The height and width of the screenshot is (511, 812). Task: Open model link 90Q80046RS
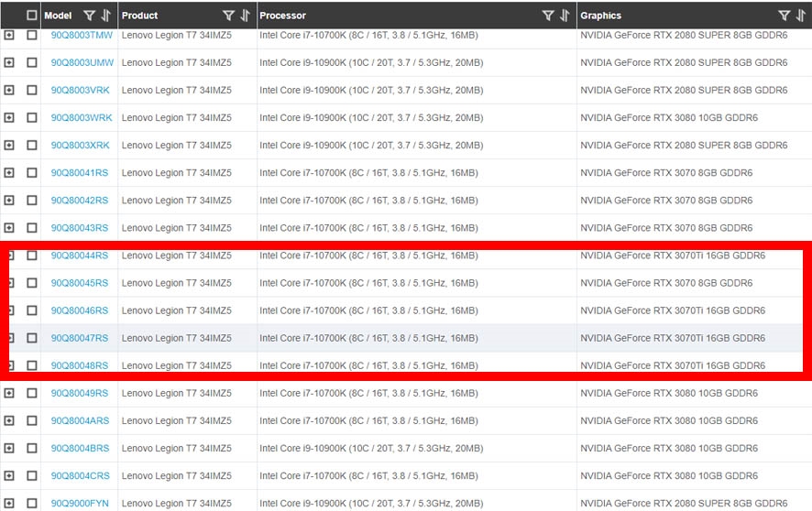tap(80, 310)
